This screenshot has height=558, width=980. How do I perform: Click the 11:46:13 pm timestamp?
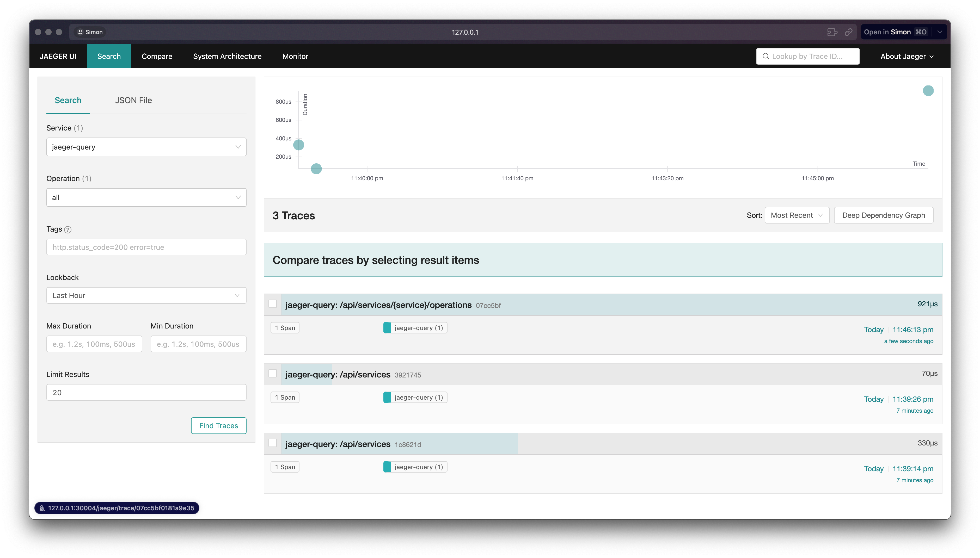click(x=912, y=330)
